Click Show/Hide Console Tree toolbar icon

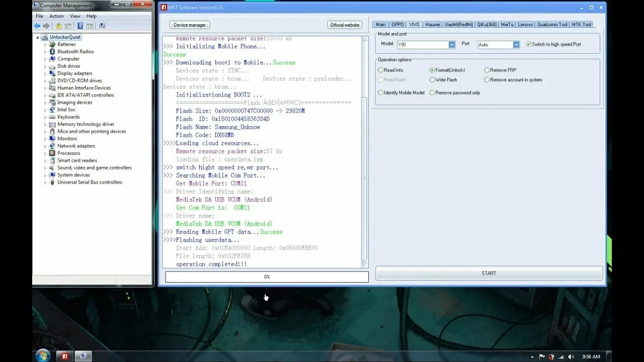pos(68,26)
